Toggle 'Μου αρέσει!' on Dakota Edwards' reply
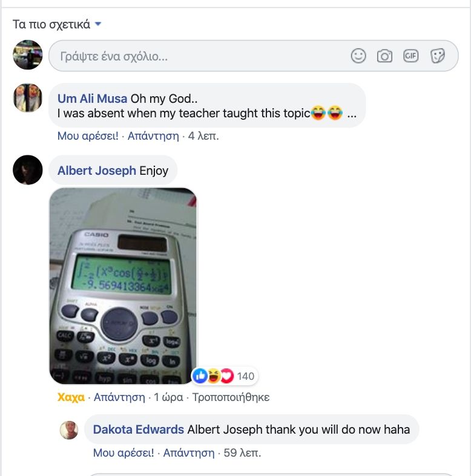The image size is (471, 476). [124, 453]
